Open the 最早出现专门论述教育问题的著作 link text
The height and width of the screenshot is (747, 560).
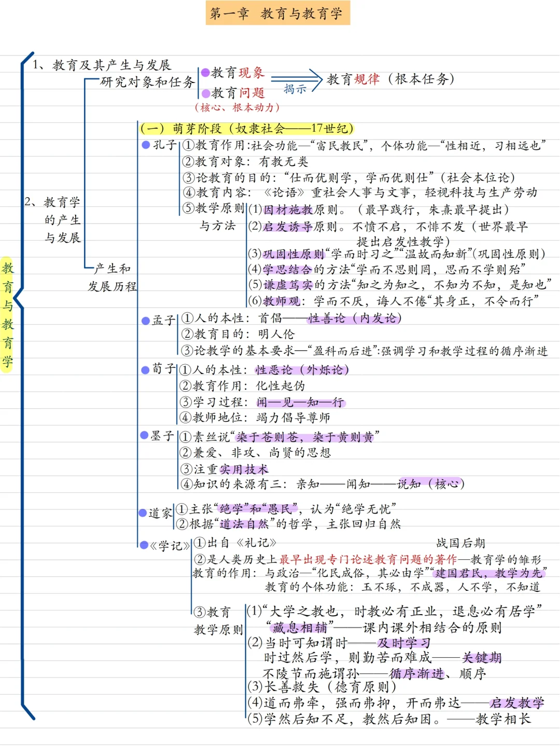click(x=370, y=560)
